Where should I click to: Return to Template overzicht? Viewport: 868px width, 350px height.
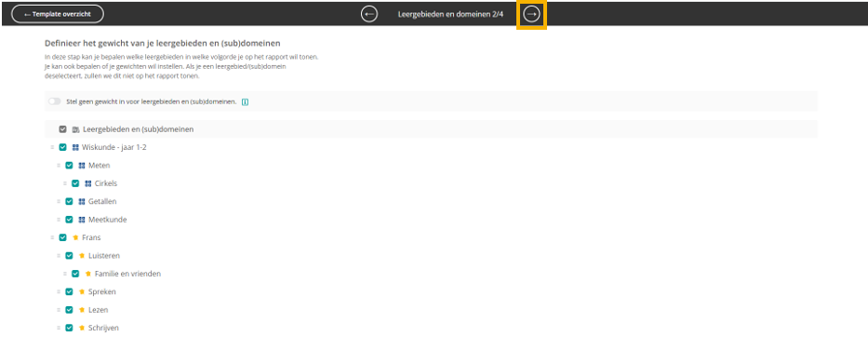[58, 14]
